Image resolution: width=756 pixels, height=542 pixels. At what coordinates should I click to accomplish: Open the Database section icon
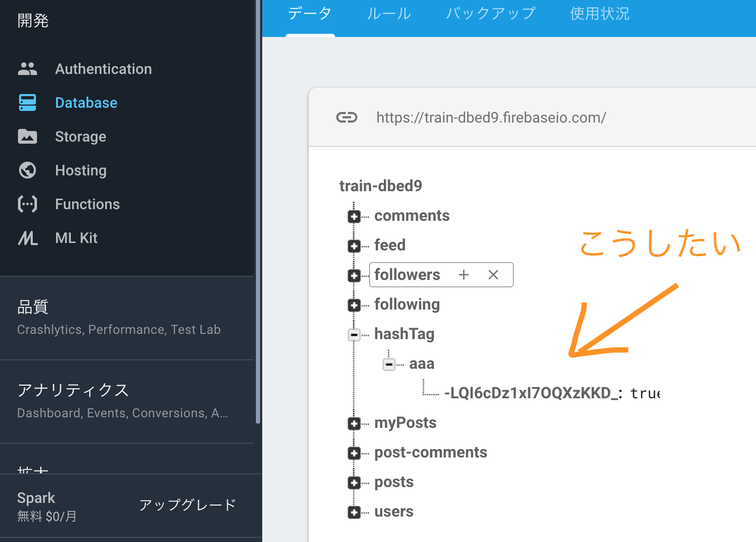(27, 102)
